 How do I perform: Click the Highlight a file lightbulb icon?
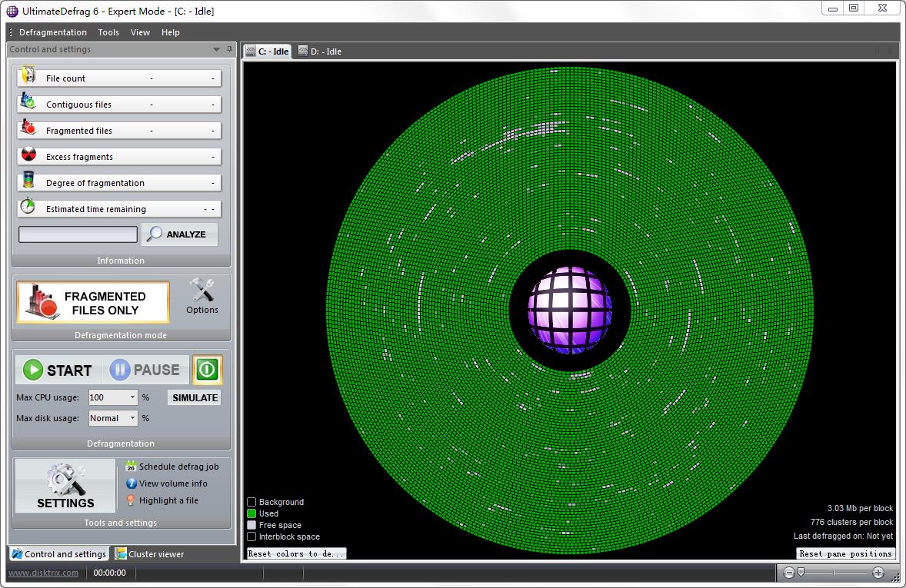(132, 500)
